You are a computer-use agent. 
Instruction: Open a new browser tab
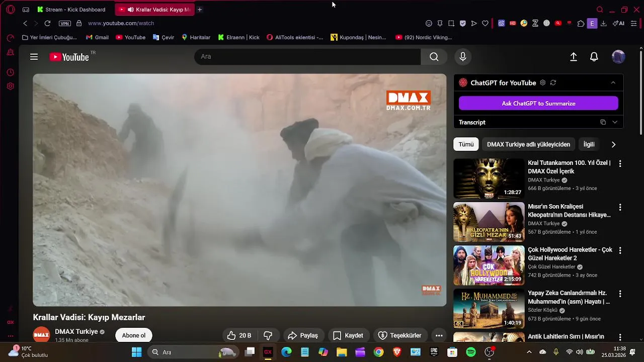(200, 10)
